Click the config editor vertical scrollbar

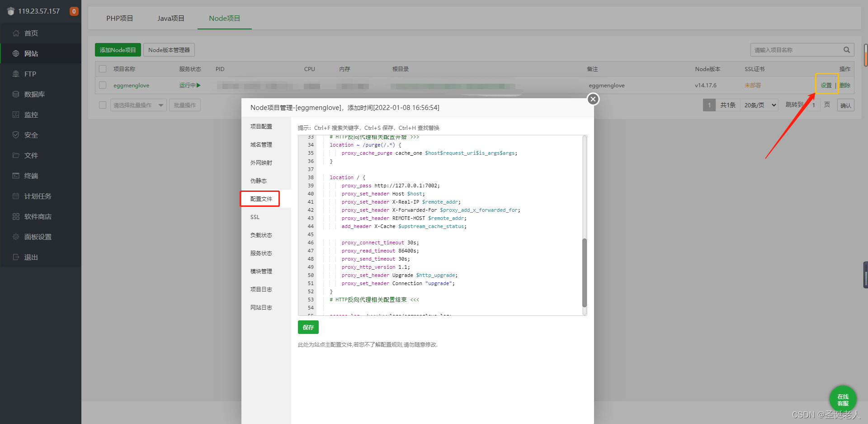[x=585, y=273]
